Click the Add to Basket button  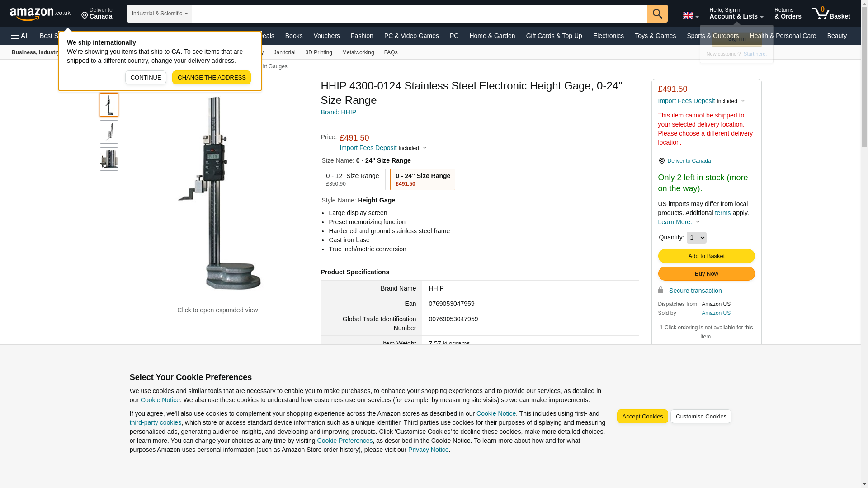click(x=706, y=256)
